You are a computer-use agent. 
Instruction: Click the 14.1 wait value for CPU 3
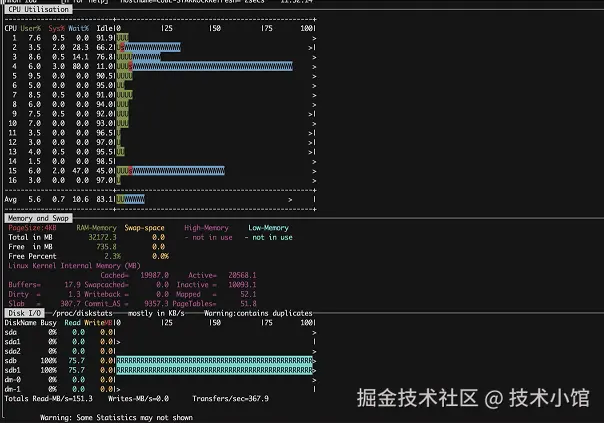[x=81, y=57]
